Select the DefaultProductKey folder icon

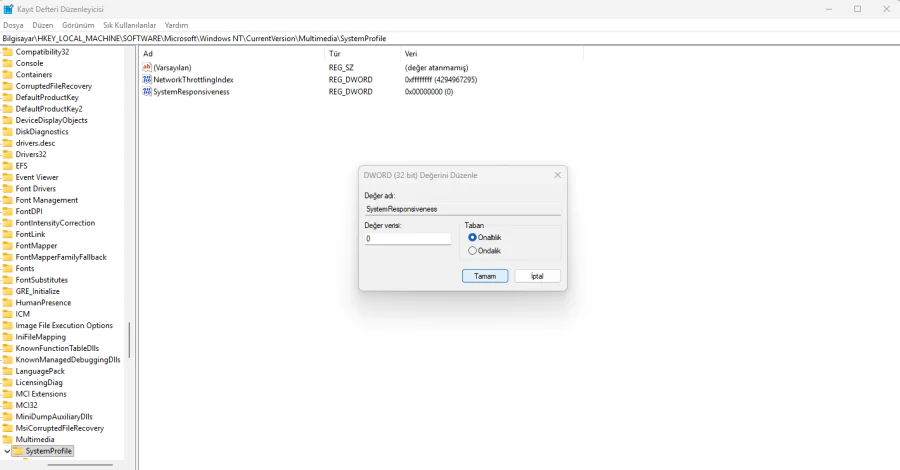tap(7, 98)
